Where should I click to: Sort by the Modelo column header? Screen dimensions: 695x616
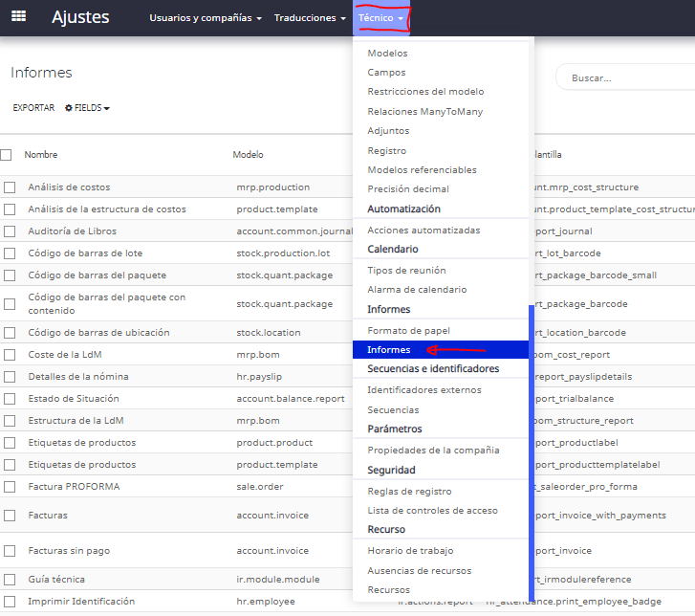click(249, 155)
